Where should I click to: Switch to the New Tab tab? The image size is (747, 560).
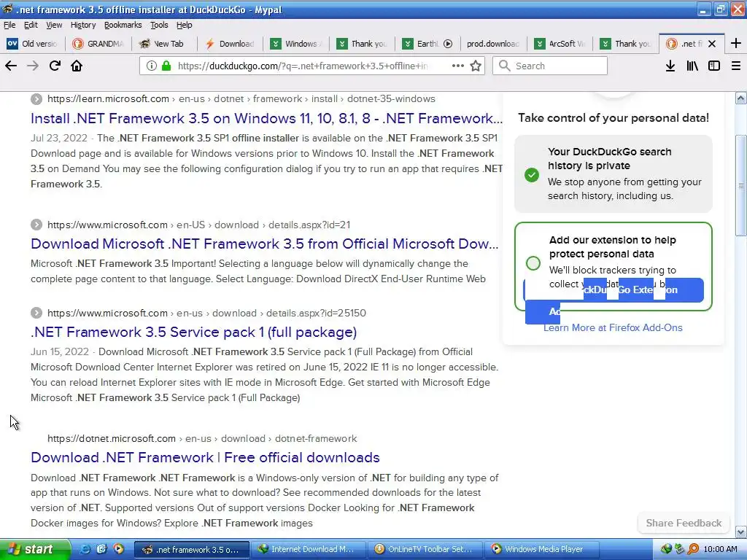pyautogui.click(x=163, y=44)
